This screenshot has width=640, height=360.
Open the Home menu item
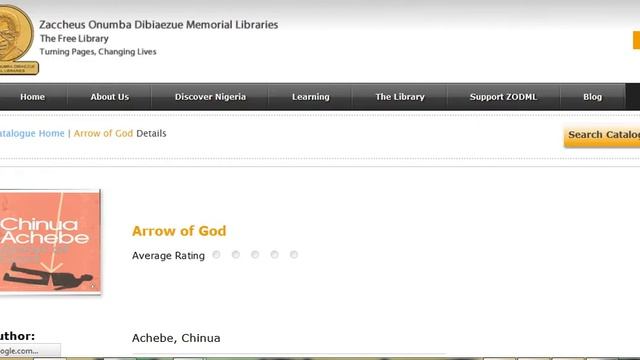tap(33, 97)
